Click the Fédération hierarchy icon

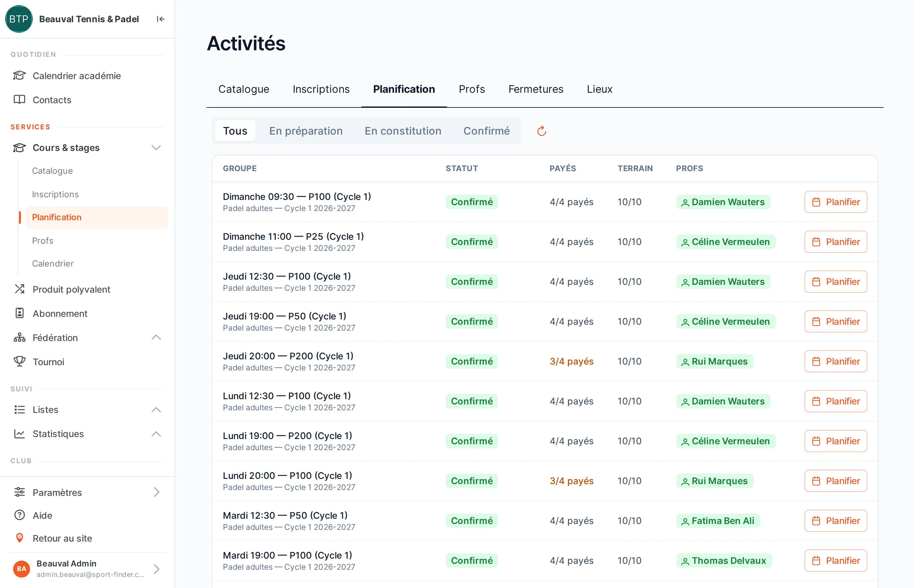pyautogui.click(x=20, y=337)
